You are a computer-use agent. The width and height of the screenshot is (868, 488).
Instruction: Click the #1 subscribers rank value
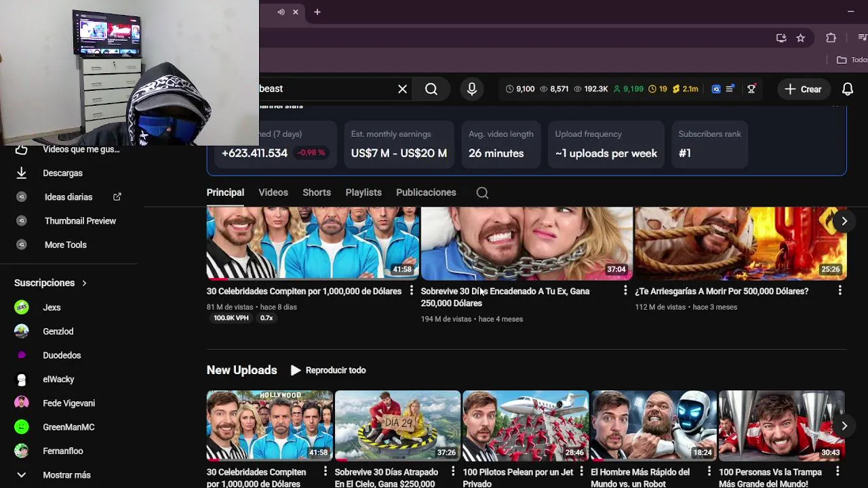click(x=685, y=153)
